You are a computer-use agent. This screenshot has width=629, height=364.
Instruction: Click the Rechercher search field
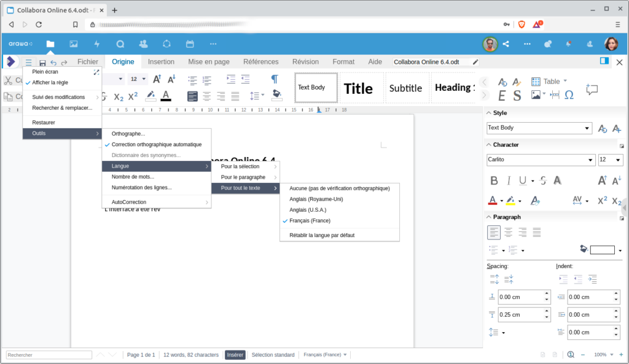click(x=49, y=355)
